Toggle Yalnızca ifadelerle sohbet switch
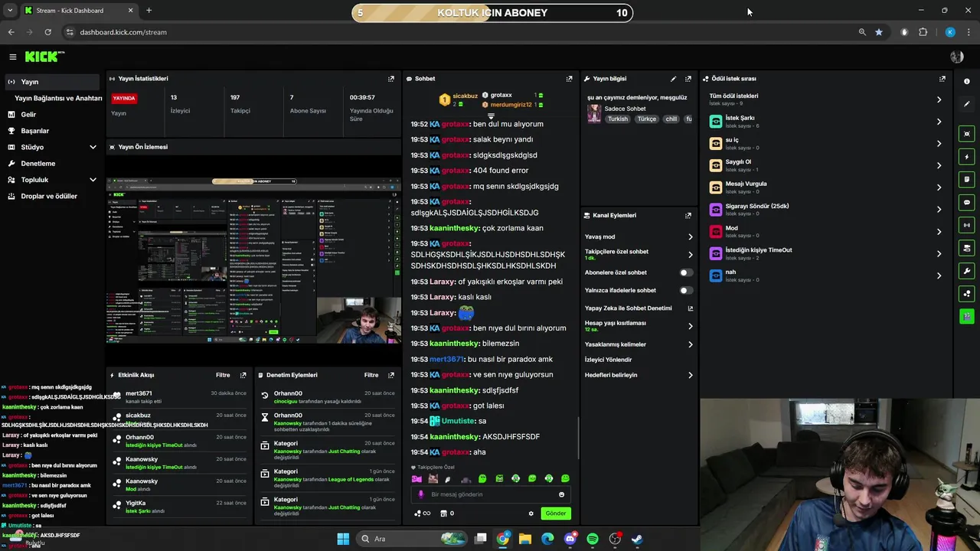This screenshot has height=551, width=980. (x=686, y=291)
